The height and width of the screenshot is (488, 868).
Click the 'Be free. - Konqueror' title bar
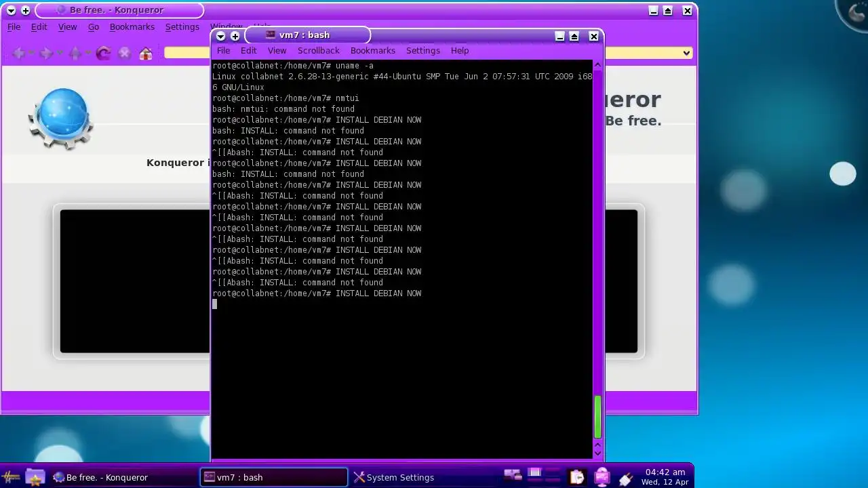[119, 10]
